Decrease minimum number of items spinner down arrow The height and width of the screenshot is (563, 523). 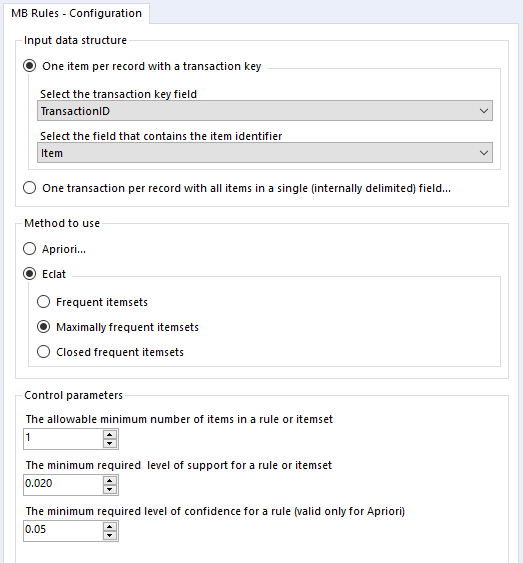[109, 443]
